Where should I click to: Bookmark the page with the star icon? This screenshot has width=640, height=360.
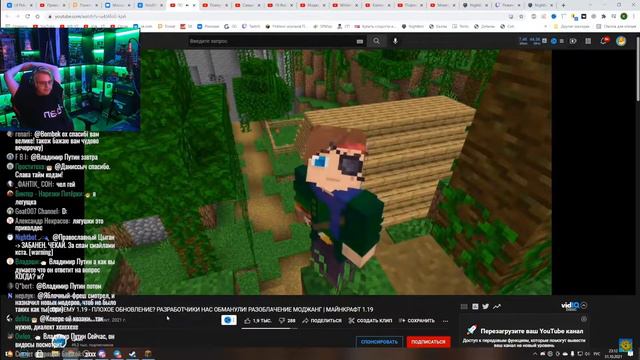point(521,16)
